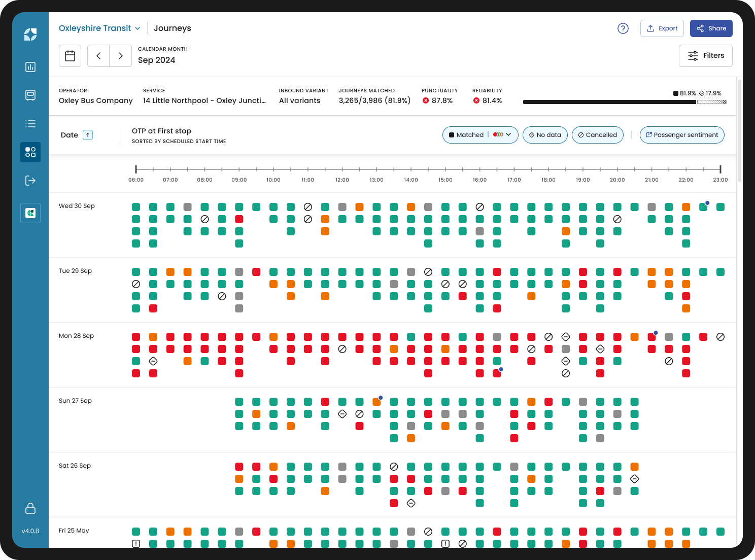Click the reliability red warning icon

click(476, 100)
